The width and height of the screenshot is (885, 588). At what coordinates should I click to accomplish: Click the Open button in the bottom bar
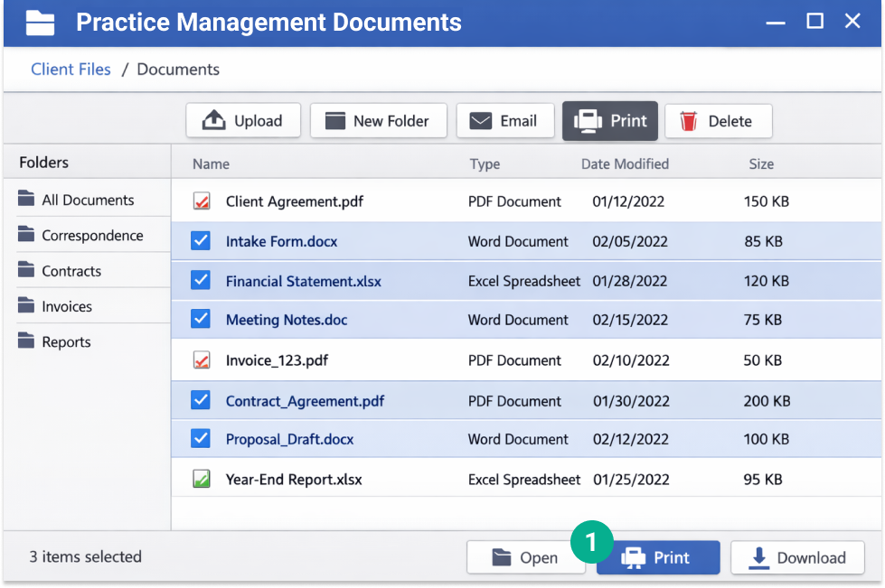[525, 558]
